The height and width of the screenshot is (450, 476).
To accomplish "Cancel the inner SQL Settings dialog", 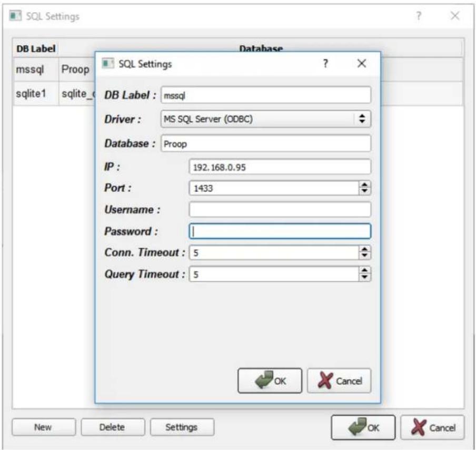I will point(339,381).
